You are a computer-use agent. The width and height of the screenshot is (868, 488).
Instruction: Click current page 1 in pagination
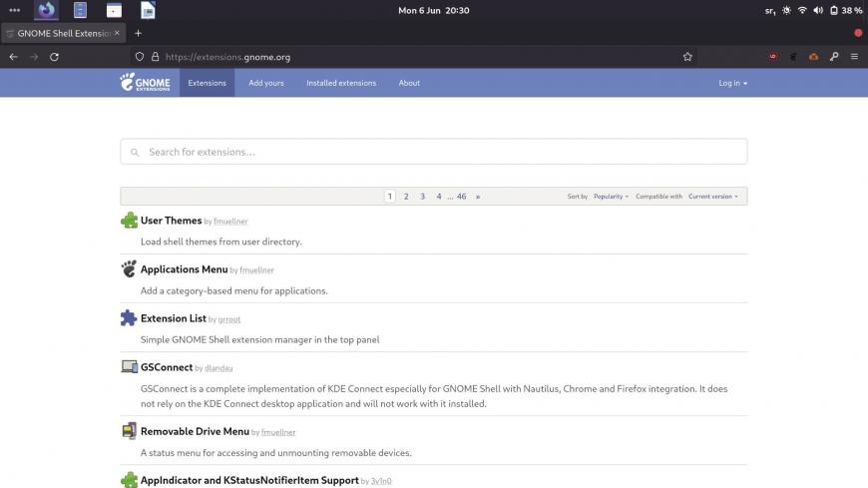point(390,197)
